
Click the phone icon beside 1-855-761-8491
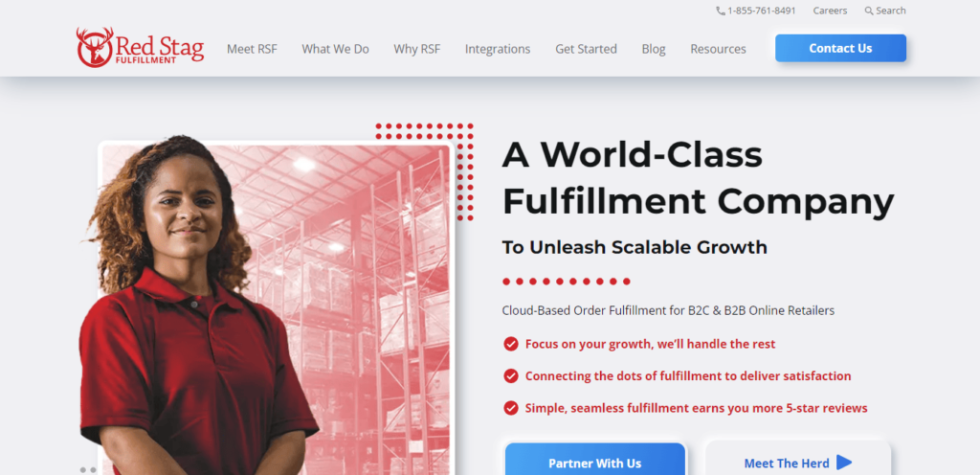721,11
